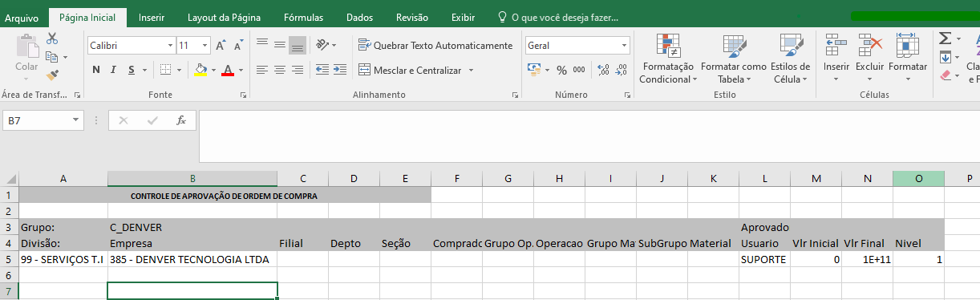
Task: Click the increase decimal places icon
Action: click(x=603, y=70)
